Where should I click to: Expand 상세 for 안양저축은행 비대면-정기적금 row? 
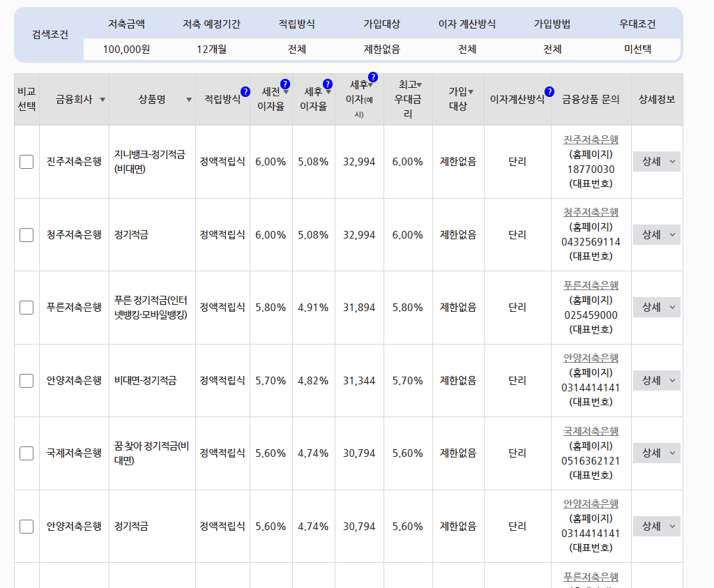[x=657, y=380]
